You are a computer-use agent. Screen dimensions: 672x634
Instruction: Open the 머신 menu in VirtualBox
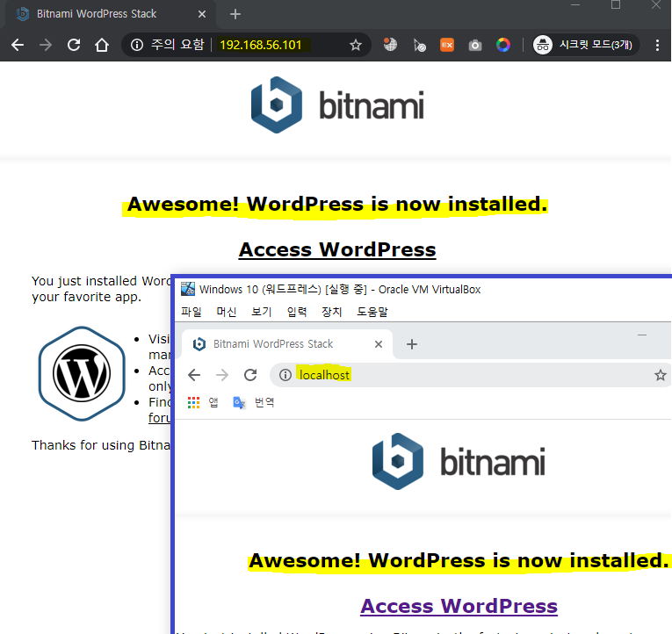(x=227, y=312)
